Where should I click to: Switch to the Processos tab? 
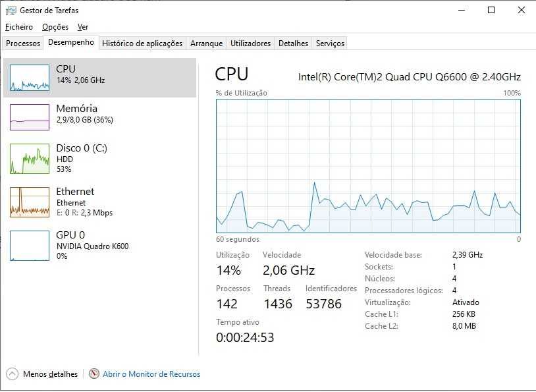tap(23, 43)
